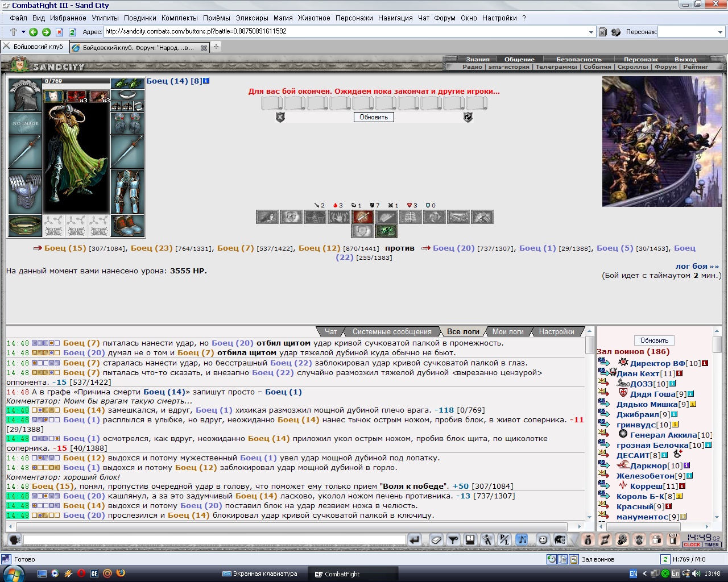728x582 pixels.
Task: Open the Рейтинг link in site header
Action: (696, 66)
